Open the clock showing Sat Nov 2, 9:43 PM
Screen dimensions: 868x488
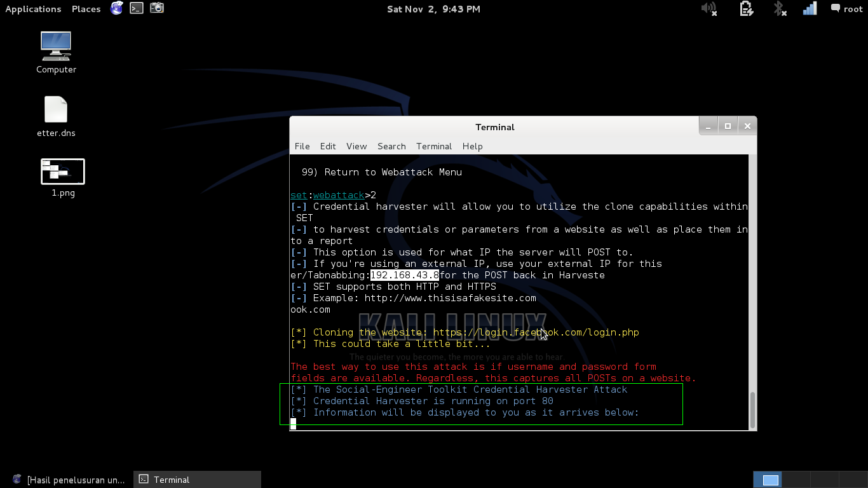pos(433,9)
